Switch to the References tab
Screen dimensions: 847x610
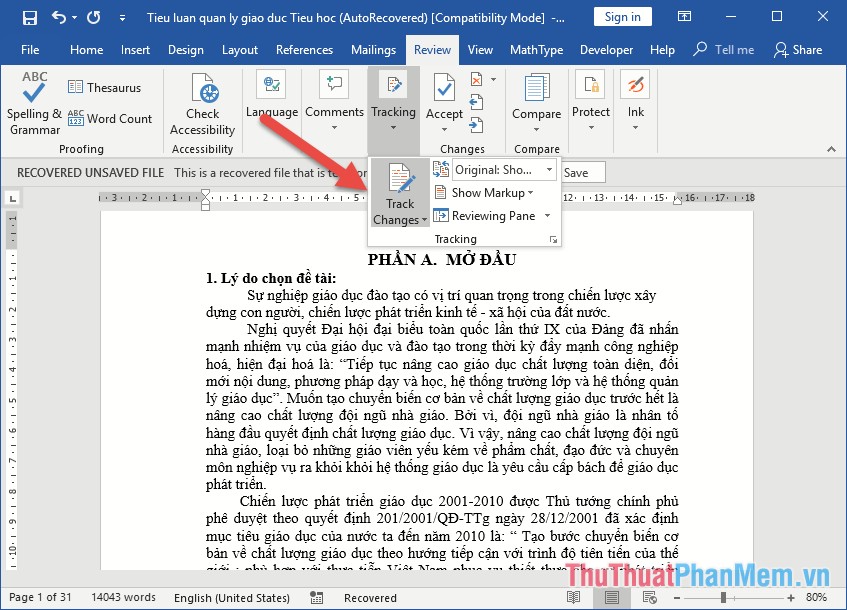[304, 50]
